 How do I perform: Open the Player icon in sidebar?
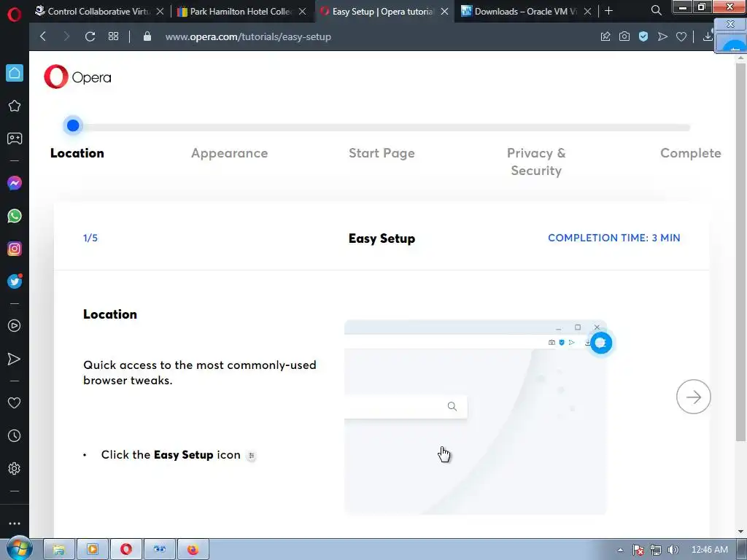click(15, 326)
